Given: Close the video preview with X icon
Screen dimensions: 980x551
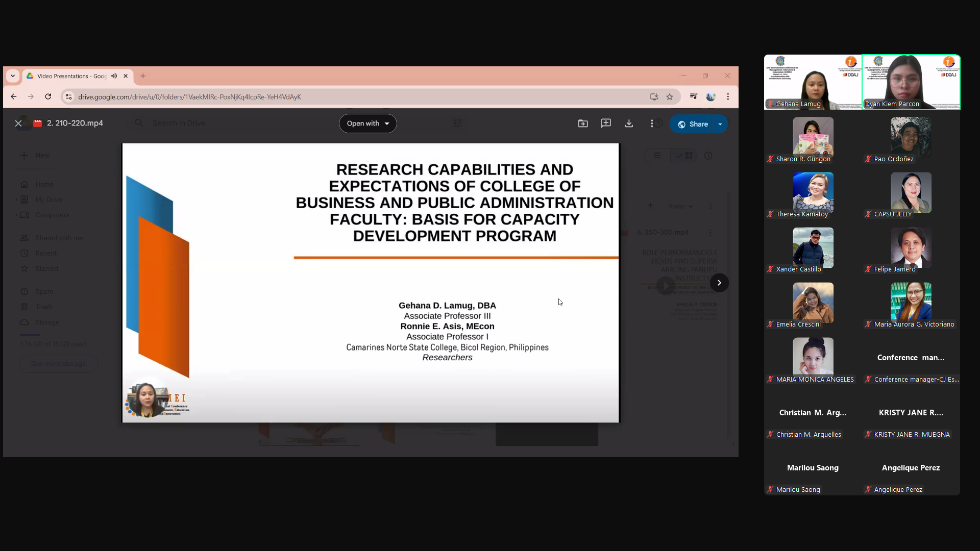Looking at the screenshot, I should click(x=18, y=123).
